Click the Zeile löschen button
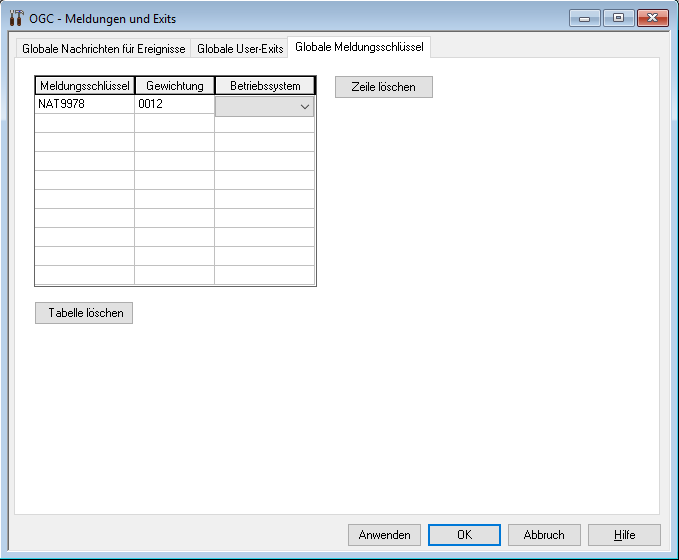 383,87
